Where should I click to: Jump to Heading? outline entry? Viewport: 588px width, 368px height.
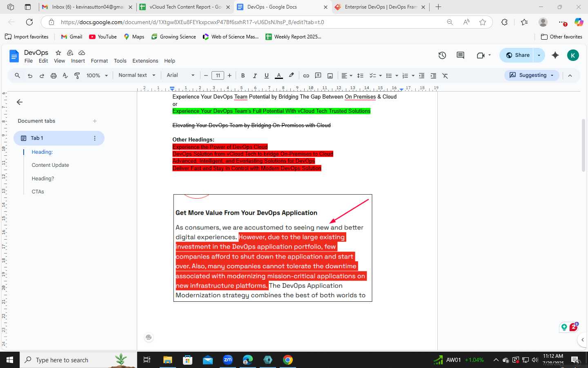(43, 179)
